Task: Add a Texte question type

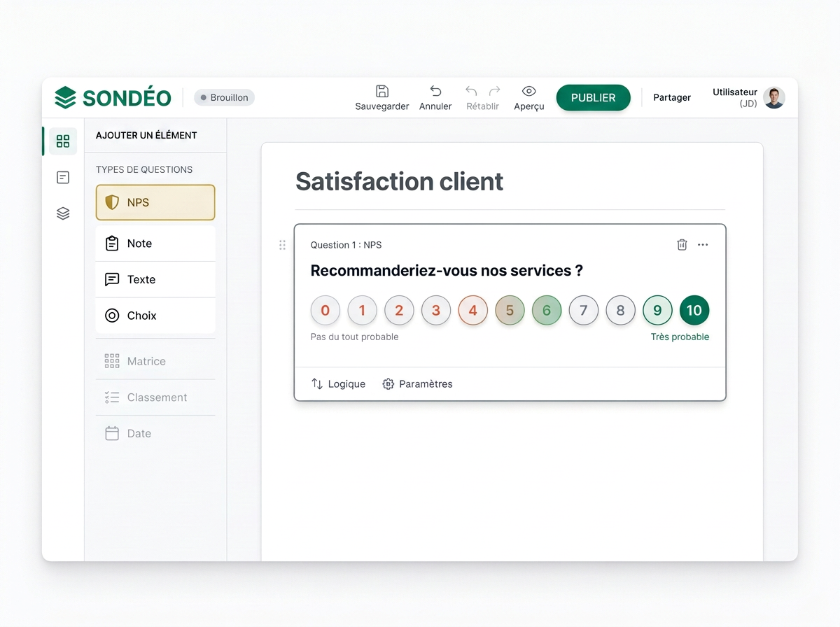Action: [155, 279]
